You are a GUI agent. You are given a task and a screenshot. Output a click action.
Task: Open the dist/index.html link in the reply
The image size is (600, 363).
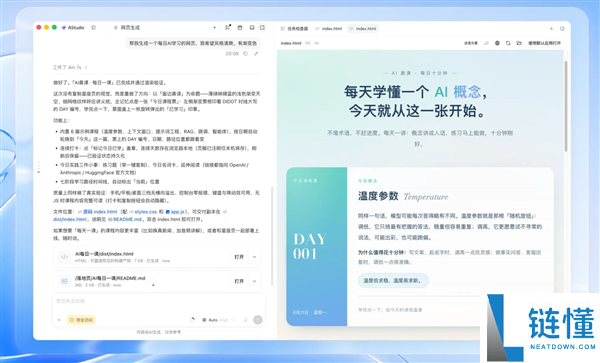click(70, 219)
